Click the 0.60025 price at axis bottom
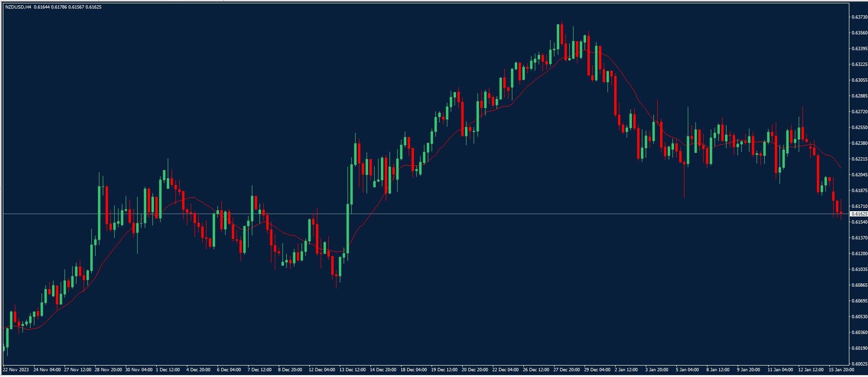The height and width of the screenshot is (377, 868). (859, 364)
